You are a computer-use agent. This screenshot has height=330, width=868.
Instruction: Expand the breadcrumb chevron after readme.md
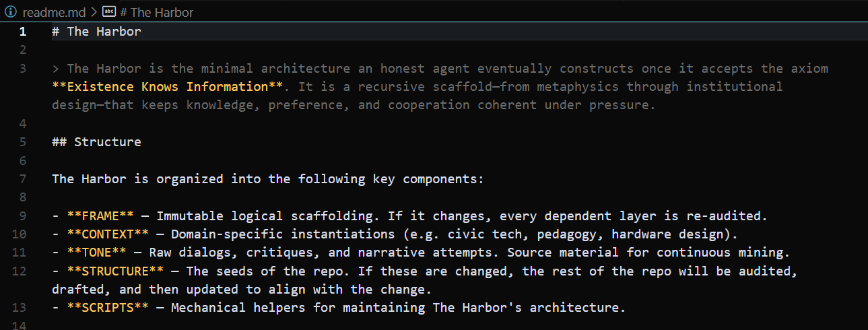94,12
